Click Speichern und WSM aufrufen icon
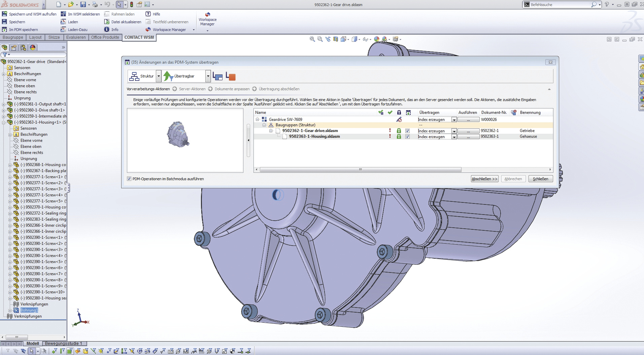The height and width of the screenshot is (355, 644). coord(5,14)
